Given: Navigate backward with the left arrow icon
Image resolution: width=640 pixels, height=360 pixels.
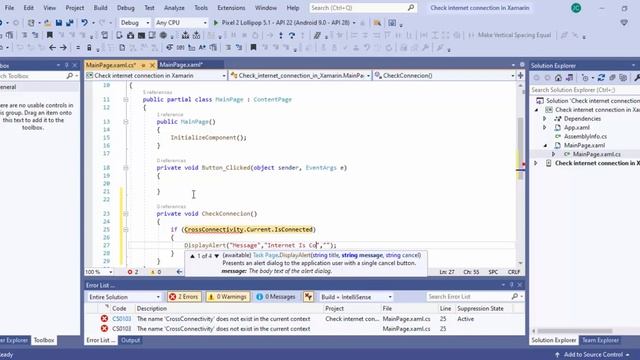Looking at the screenshot, I should 52,48.
